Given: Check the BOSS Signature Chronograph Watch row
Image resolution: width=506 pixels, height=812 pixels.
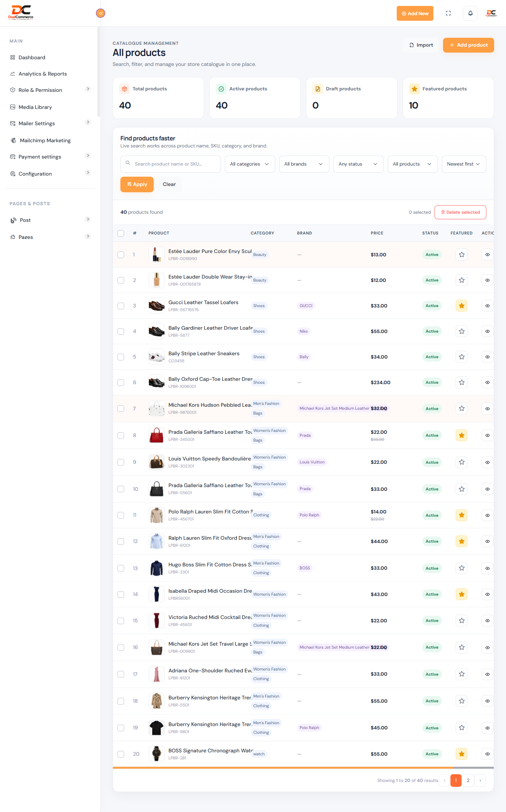Looking at the screenshot, I should click(x=121, y=754).
